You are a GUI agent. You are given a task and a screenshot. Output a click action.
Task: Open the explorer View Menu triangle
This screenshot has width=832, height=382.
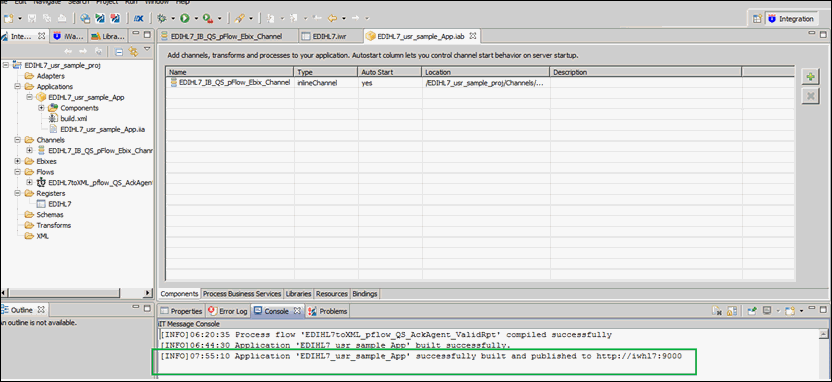(148, 49)
